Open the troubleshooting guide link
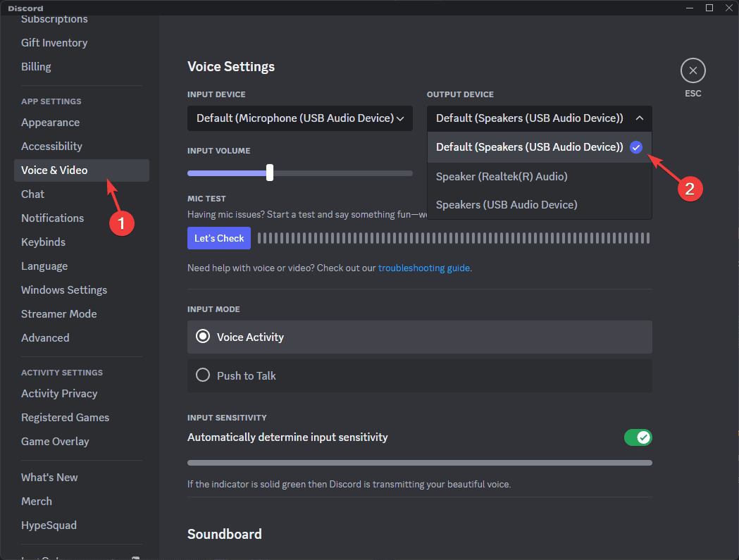This screenshot has width=739, height=560. (423, 268)
